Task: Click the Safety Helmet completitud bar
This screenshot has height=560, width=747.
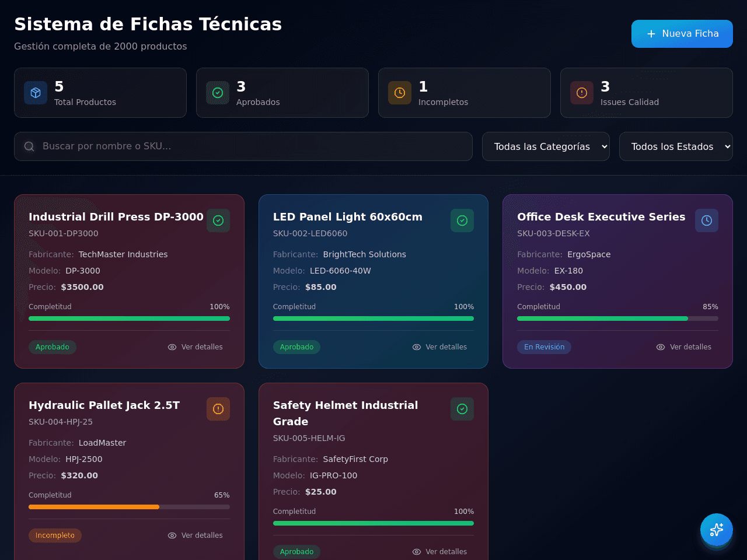Action: [x=373, y=523]
